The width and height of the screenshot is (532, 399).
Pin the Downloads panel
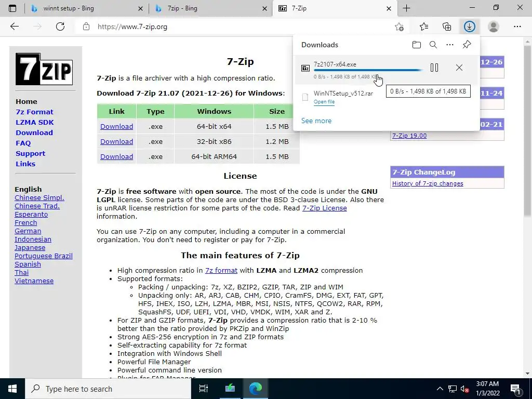click(x=467, y=45)
